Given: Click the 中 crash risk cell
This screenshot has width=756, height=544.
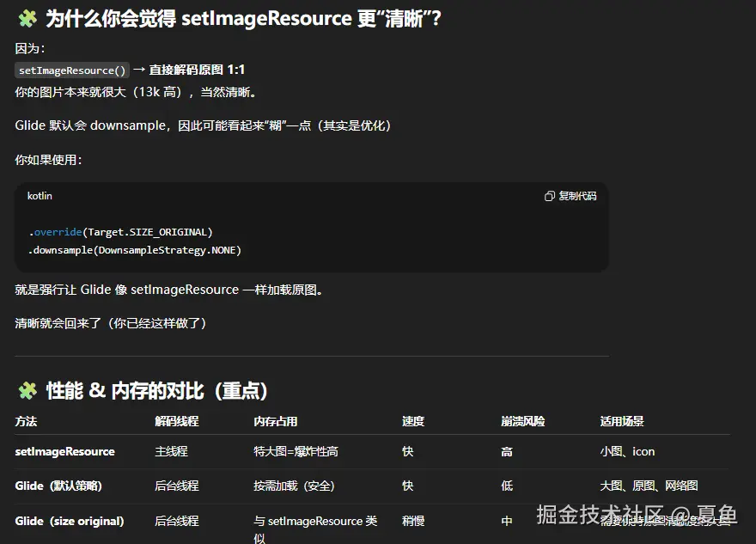Looking at the screenshot, I should [x=507, y=521].
